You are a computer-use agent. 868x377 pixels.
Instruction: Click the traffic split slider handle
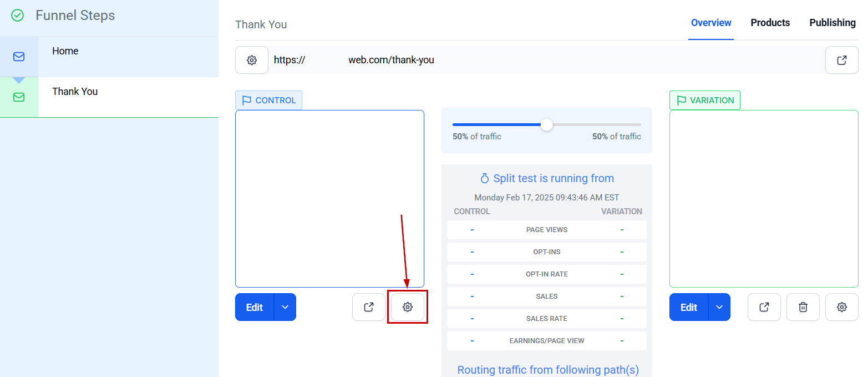coord(547,124)
